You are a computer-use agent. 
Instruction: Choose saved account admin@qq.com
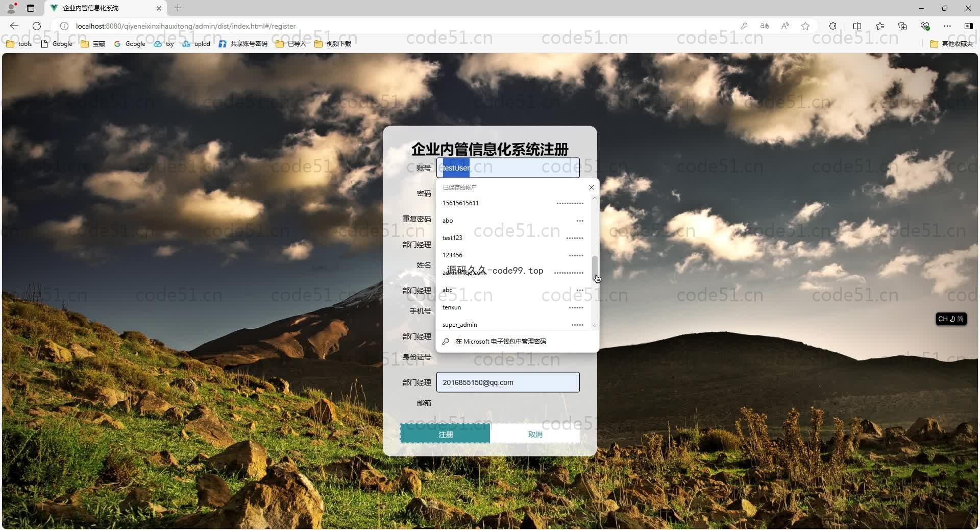(513, 273)
